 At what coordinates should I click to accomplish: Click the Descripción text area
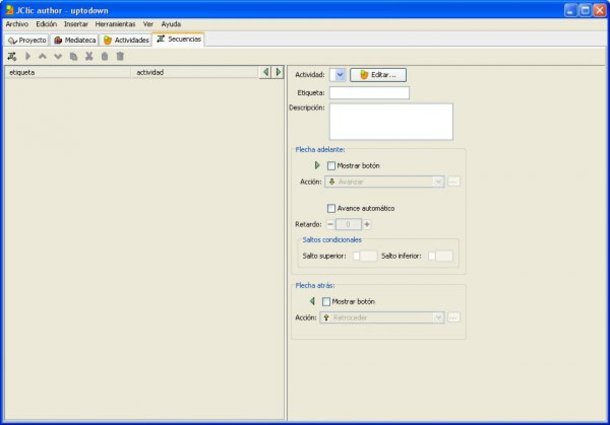point(391,121)
